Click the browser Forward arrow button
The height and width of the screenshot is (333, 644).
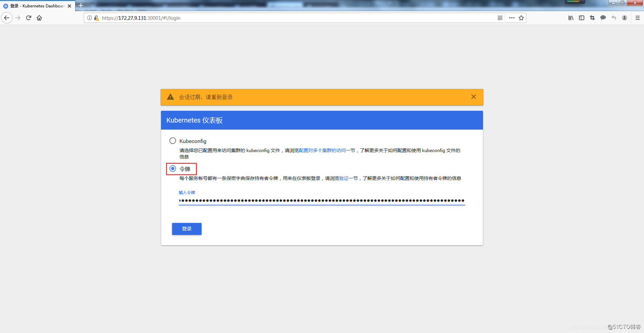pos(18,18)
